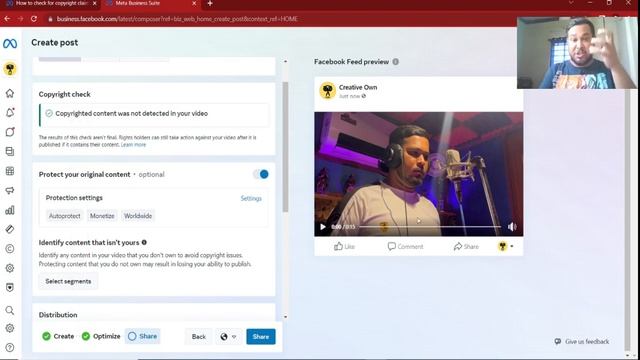Mute the preview video with speaker icon
Image resolution: width=640 pixels, height=360 pixels.
coord(512,227)
